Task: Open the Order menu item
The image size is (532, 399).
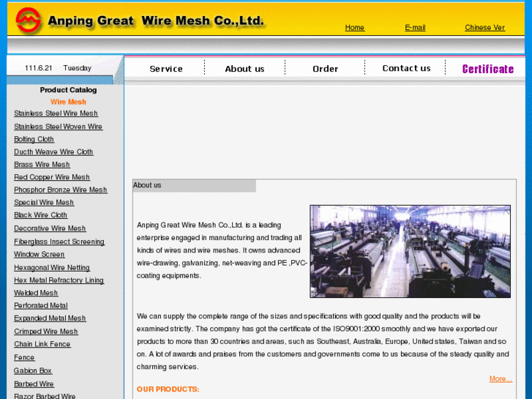Action: pyautogui.click(x=325, y=69)
